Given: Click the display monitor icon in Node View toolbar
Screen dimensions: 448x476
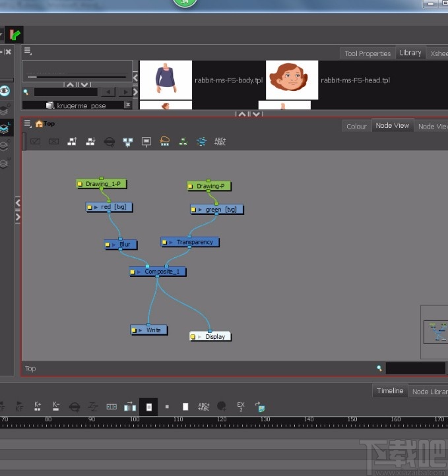Looking at the screenshot, I should pos(146,142).
